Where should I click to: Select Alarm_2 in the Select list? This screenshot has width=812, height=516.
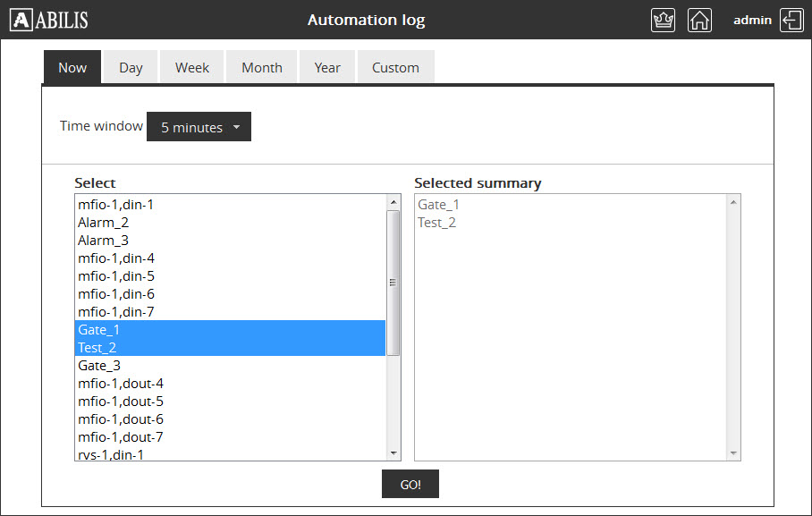tap(104, 223)
